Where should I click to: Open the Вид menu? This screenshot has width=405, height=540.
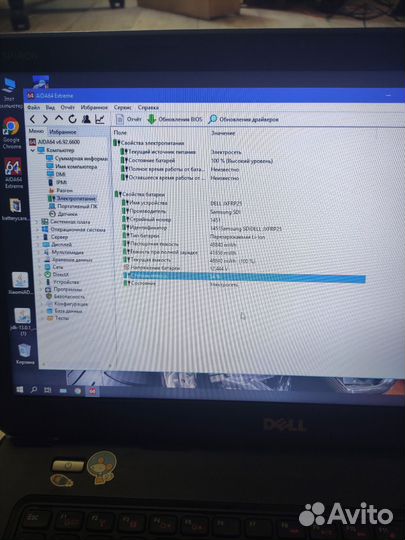coord(50,107)
